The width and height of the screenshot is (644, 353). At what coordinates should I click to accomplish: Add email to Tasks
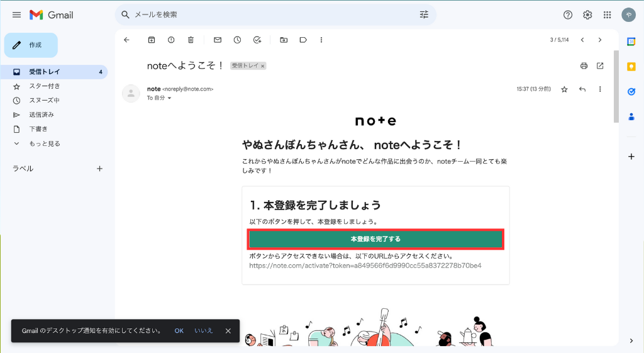(x=257, y=40)
